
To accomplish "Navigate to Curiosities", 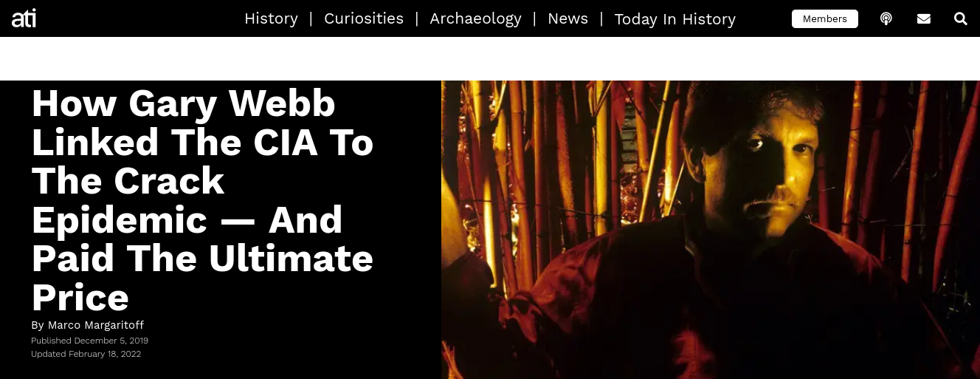I will point(364,18).
